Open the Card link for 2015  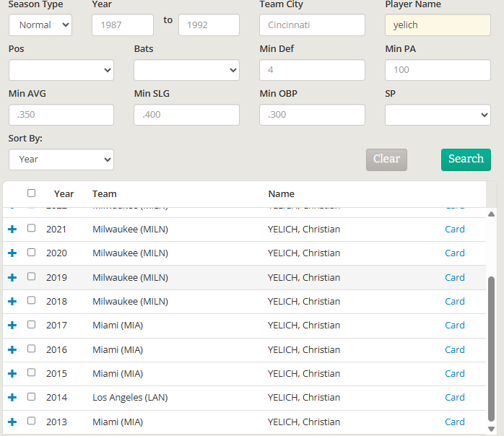pyautogui.click(x=454, y=373)
